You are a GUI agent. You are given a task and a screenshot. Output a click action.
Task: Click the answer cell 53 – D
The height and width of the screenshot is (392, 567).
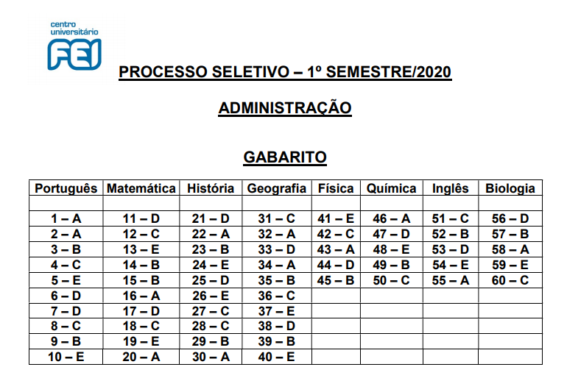coord(451,249)
